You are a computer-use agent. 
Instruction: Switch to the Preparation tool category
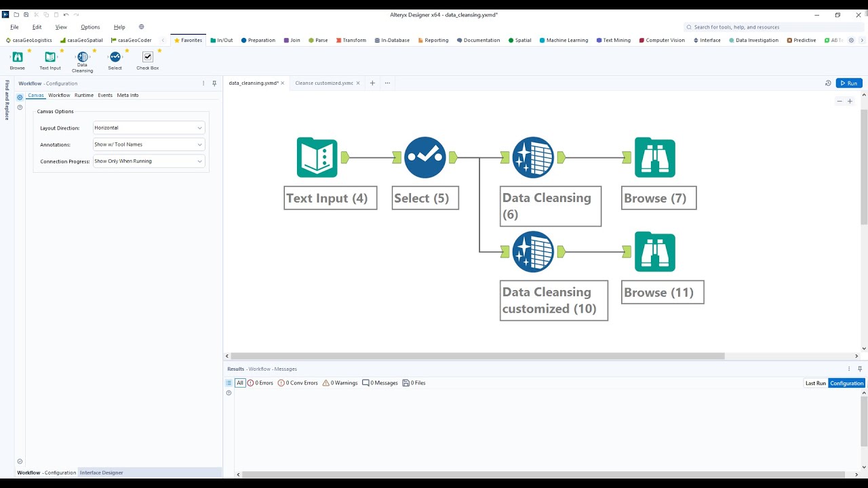pos(258,40)
